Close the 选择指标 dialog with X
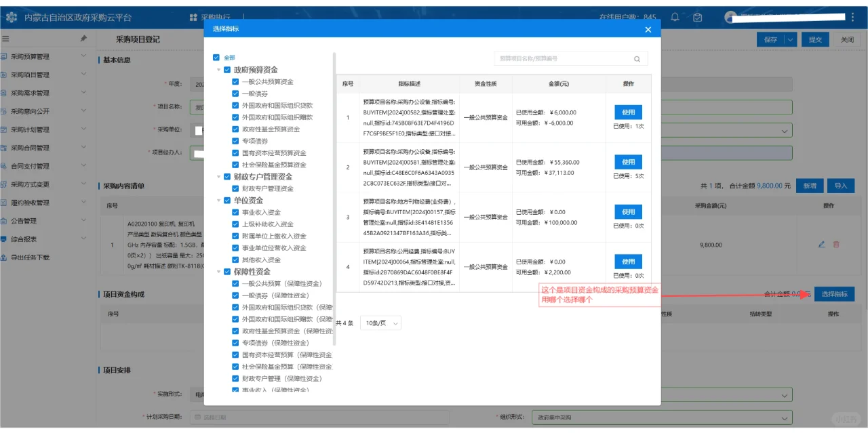The image size is (868, 433). tap(648, 29)
